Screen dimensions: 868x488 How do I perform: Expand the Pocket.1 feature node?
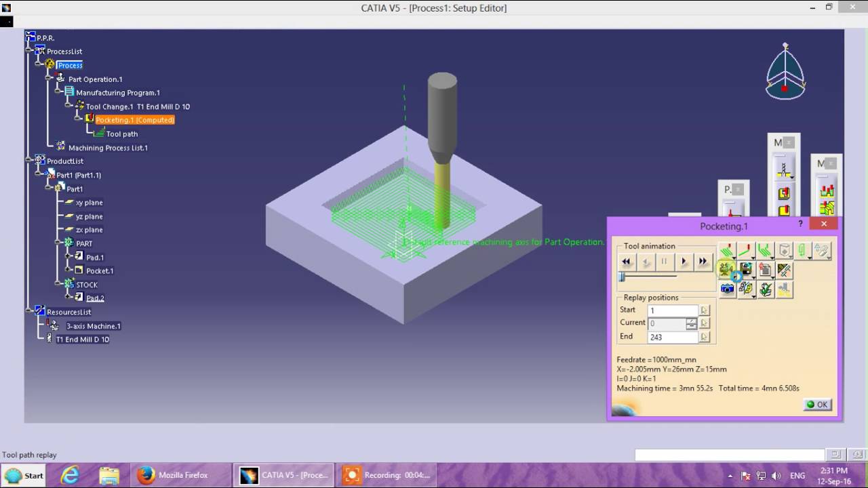(x=68, y=270)
